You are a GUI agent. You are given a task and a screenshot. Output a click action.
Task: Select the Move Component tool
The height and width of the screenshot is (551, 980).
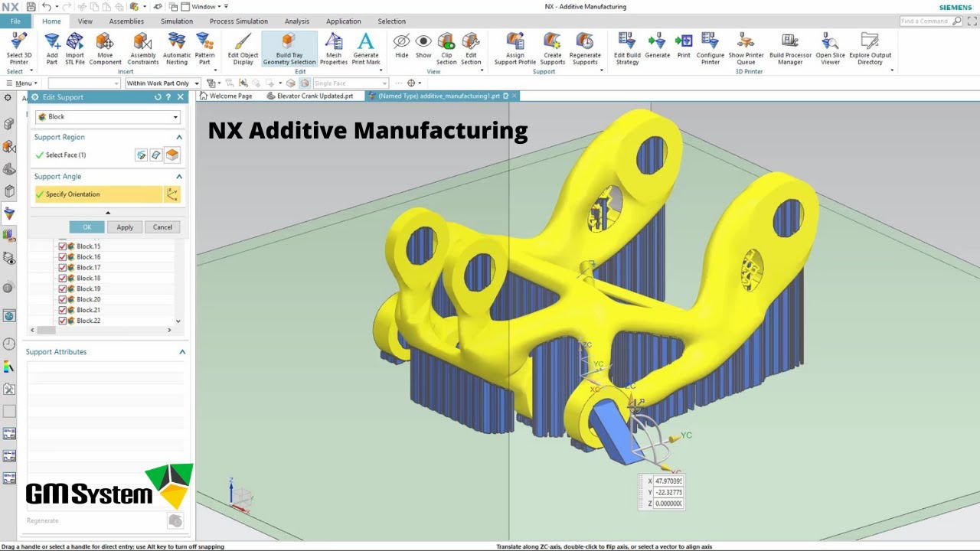(105, 48)
